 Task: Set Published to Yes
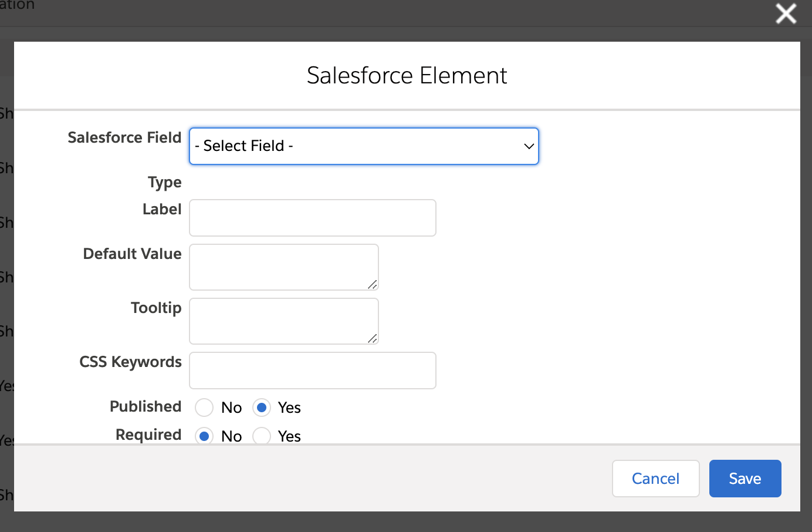tap(262, 408)
